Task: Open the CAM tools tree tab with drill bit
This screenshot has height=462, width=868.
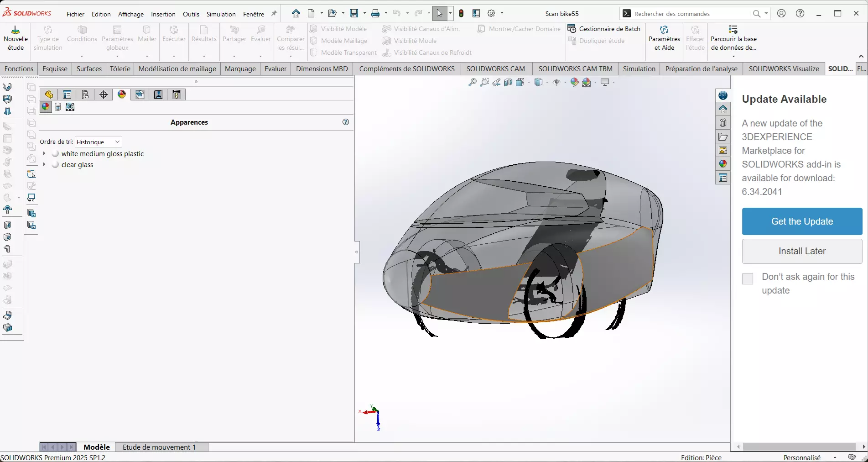Action: [x=177, y=94]
